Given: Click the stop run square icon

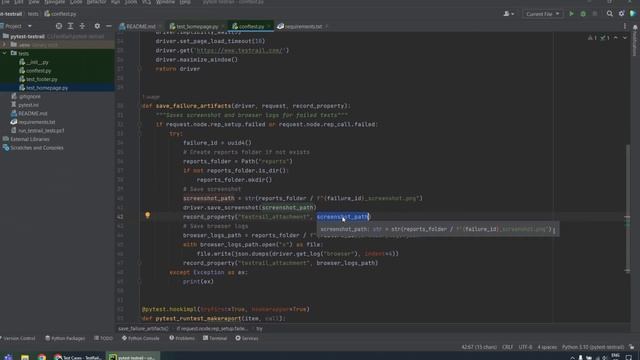Looking at the screenshot, I should [x=595, y=14].
